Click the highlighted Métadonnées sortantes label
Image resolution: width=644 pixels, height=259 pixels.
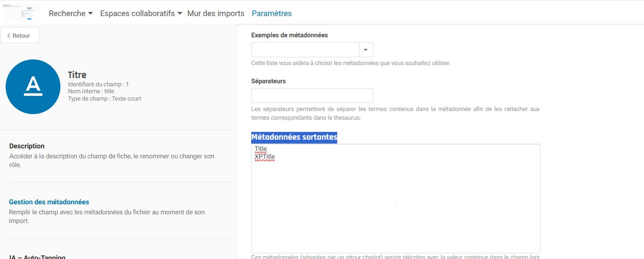[x=294, y=137]
